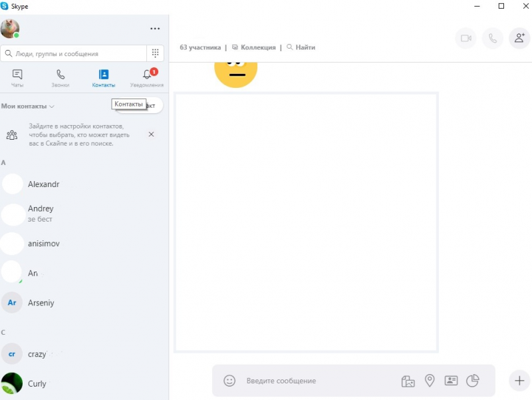Viewport: 532px width, 400px height.
Task: Open the three-dot More menu
Action: 155,29
